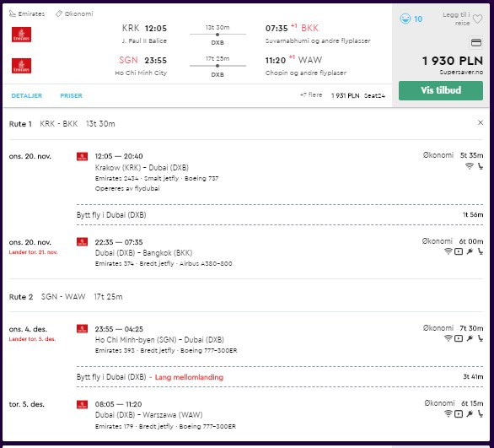Click the 3t 41m layover duration
The image size is (494, 448).
tap(473, 377)
